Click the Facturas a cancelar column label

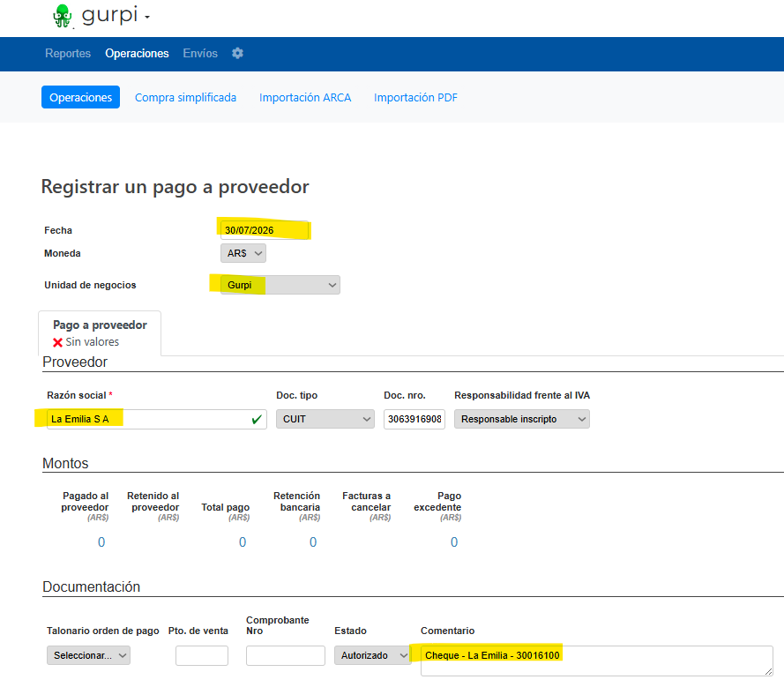click(367, 502)
